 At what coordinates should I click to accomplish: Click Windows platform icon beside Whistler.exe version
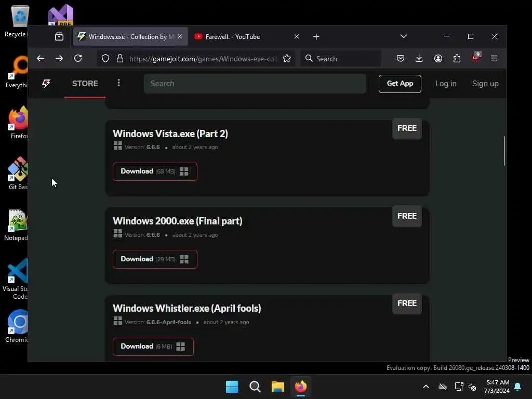(118, 321)
